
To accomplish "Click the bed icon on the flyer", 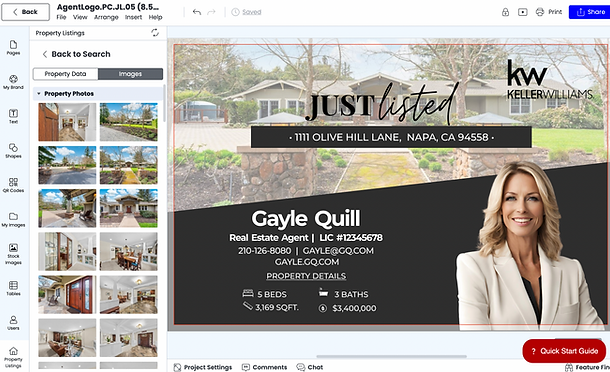I will pyautogui.click(x=248, y=293).
